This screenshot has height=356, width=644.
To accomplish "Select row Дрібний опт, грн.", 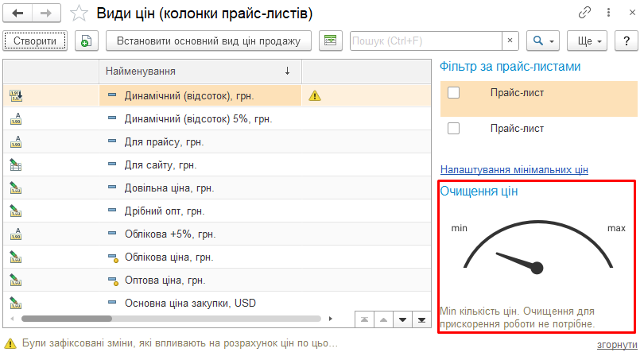I will (217, 211).
